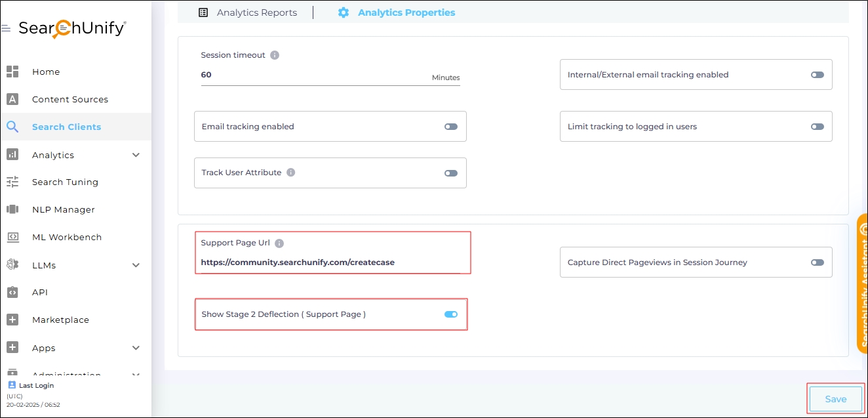Enable Email tracking toggle
This screenshot has width=868, height=418.
[450, 127]
